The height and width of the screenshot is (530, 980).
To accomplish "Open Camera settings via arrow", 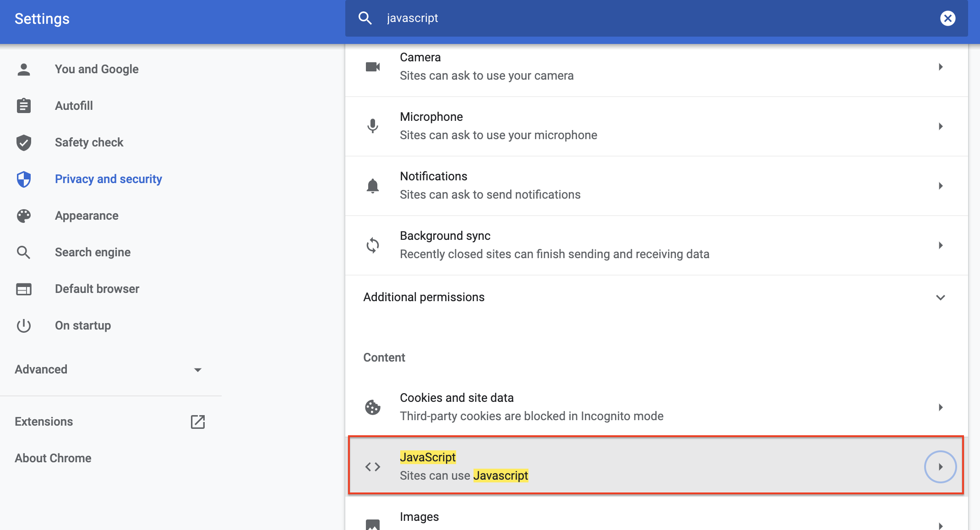I will click(x=940, y=67).
